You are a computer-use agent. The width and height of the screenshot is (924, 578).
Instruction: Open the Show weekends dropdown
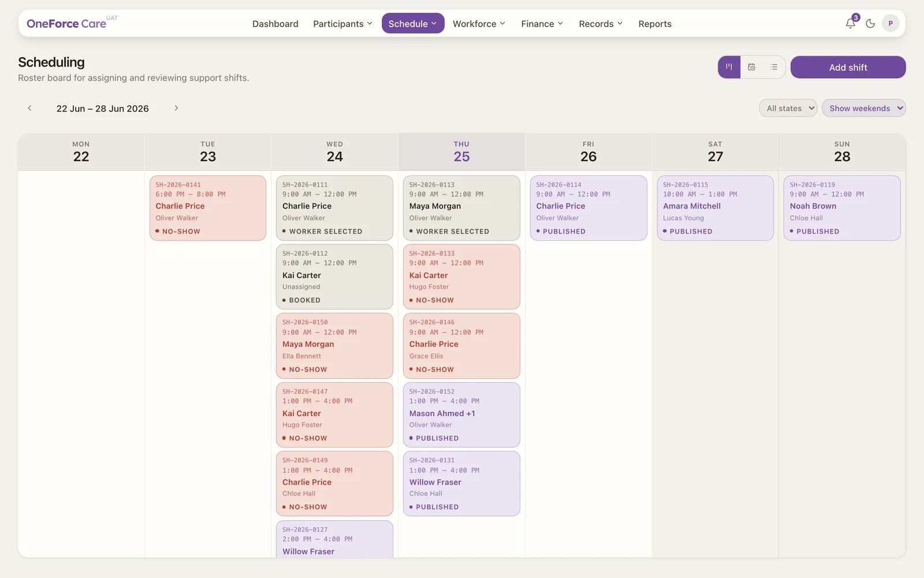click(863, 108)
